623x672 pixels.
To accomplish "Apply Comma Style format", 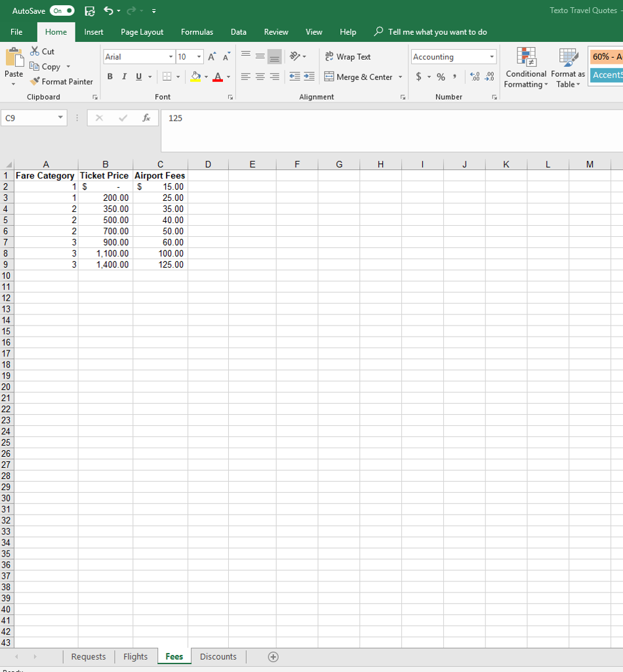I will (x=454, y=77).
